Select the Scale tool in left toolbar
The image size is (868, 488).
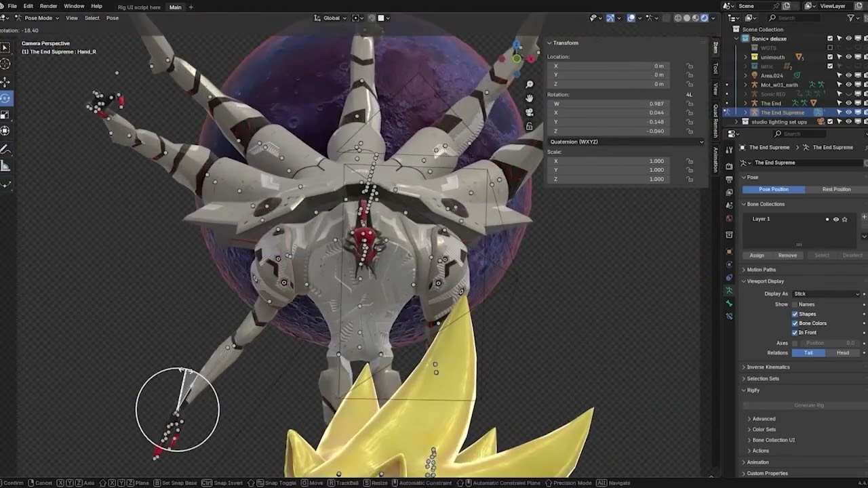[x=5, y=115]
